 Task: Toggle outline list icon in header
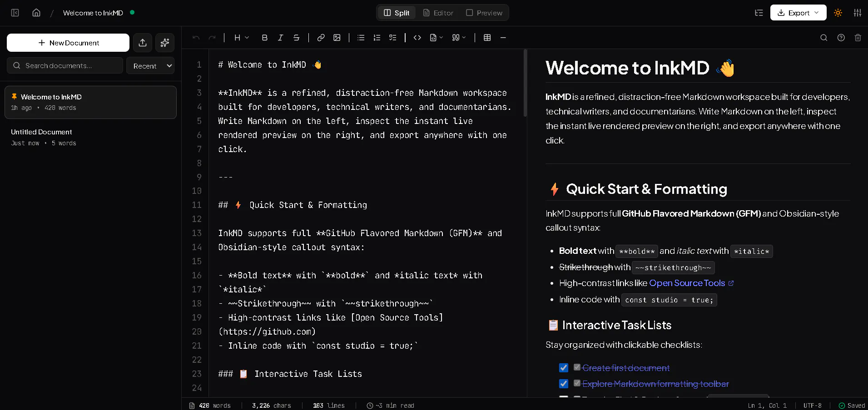[x=759, y=13]
